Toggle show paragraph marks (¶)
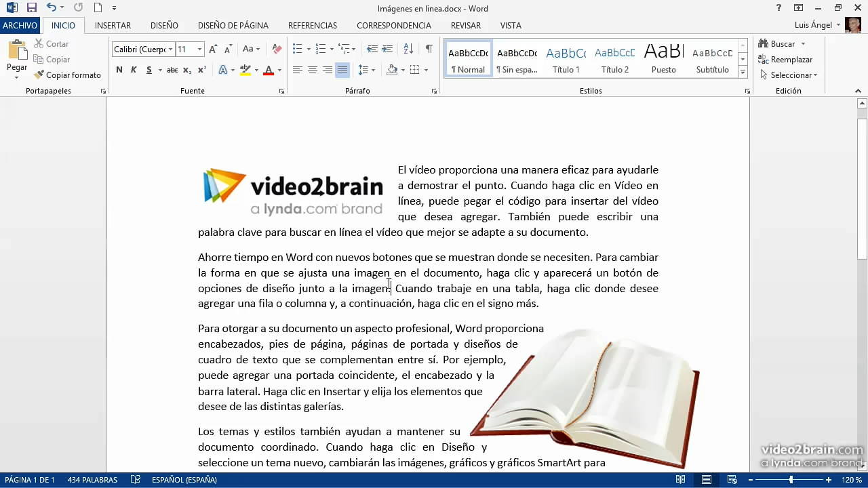This screenshot has height=488, width=868. [x=429, y=49]
